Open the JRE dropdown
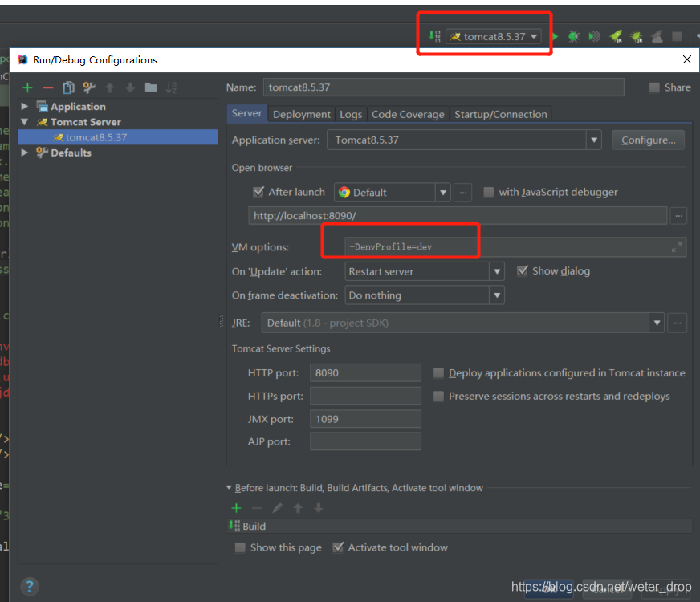 point(657,323)
